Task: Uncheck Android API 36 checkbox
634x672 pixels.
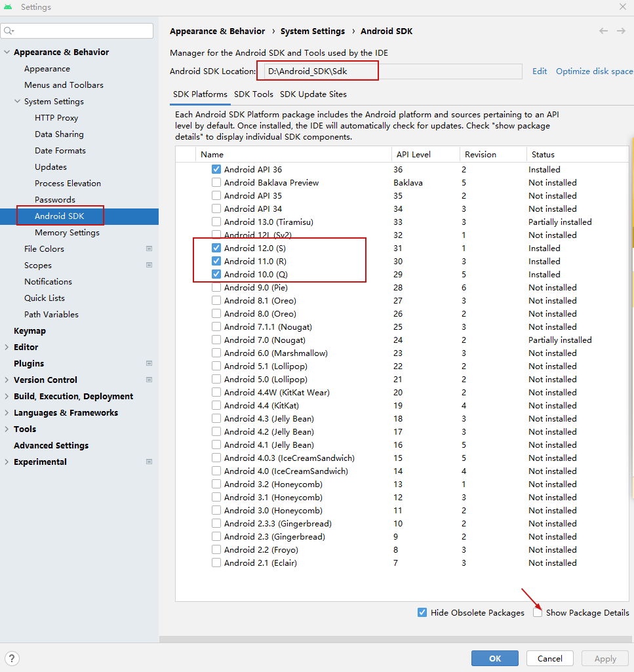Action: point(216,169)
